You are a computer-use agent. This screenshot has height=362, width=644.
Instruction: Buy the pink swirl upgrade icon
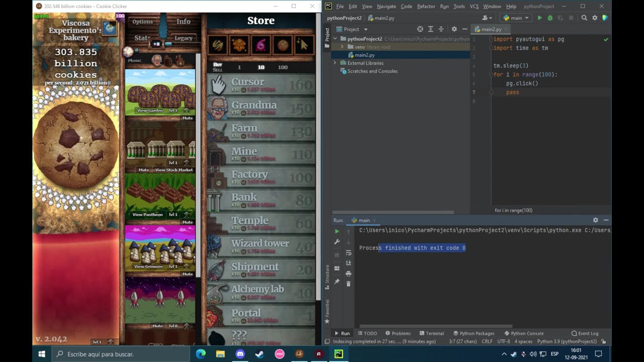261,45
